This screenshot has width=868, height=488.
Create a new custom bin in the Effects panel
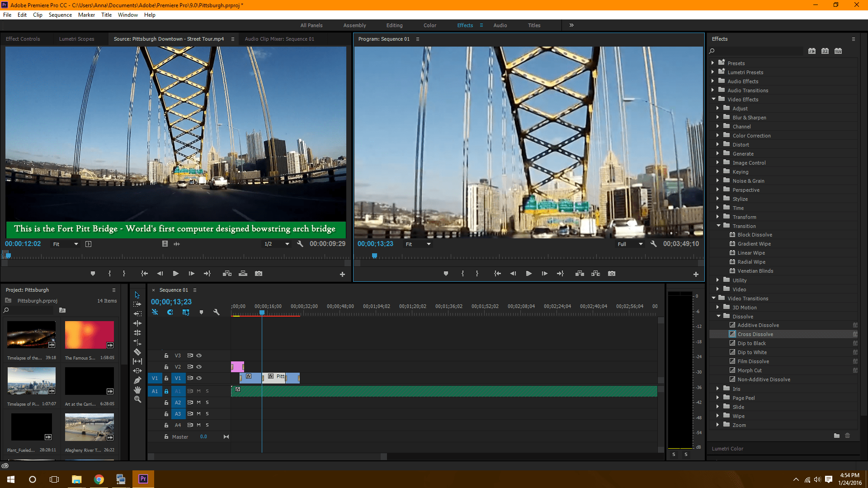point(836,436)
